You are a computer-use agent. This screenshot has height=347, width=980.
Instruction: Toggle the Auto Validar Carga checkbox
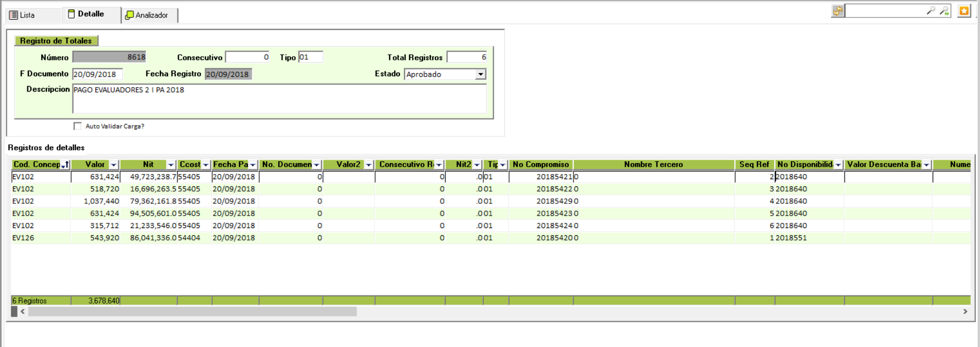(x=78, y=126)
